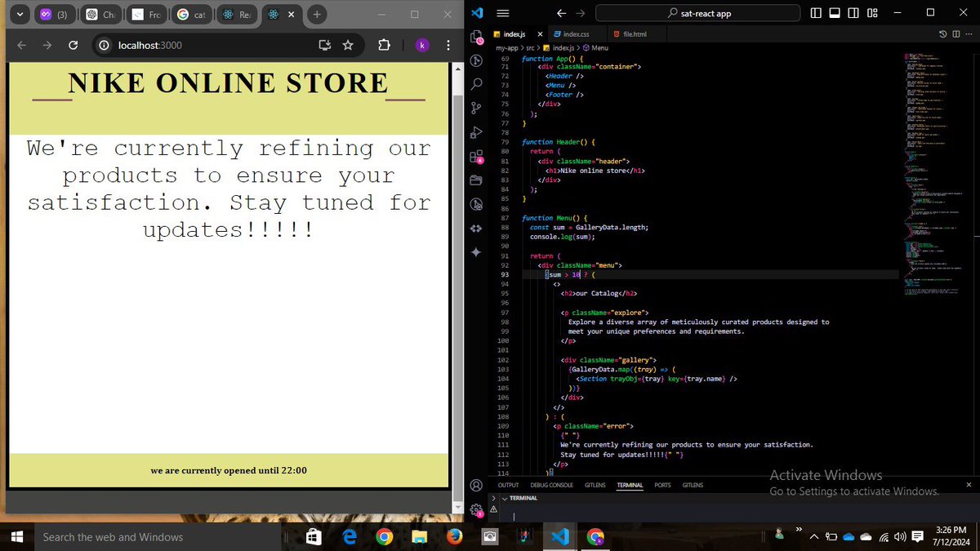Open a new Chrome tab
This screenshot has height=551, width=980.
(318, 14)
